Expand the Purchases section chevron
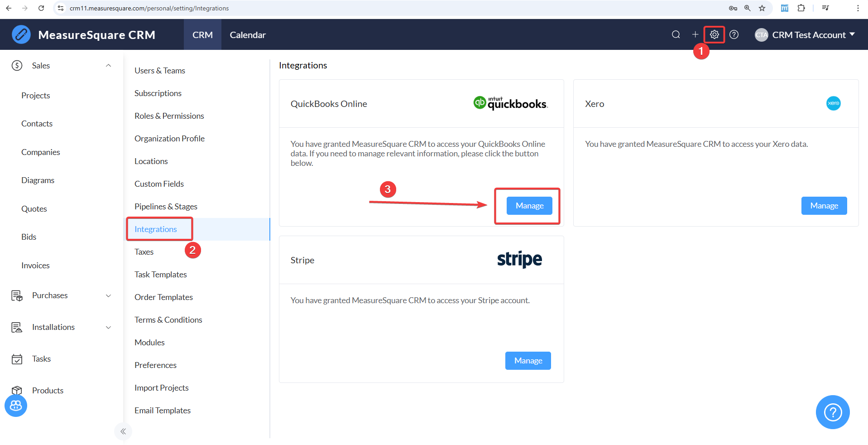Image resolution: width=868 pixels, height=445 pixels. click(x=108, y=296)
